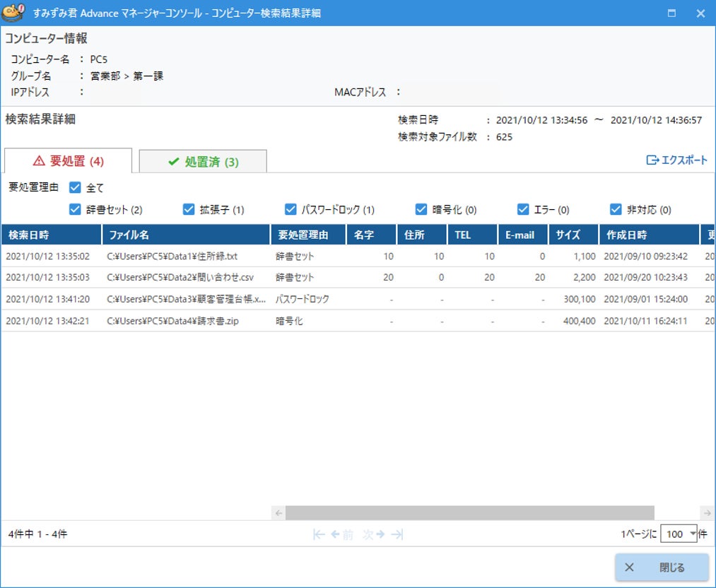Select row for 住所録.txt file
The height and width of the screenshot is (588, 716).
pyautogui.click(x=358, y=256)
